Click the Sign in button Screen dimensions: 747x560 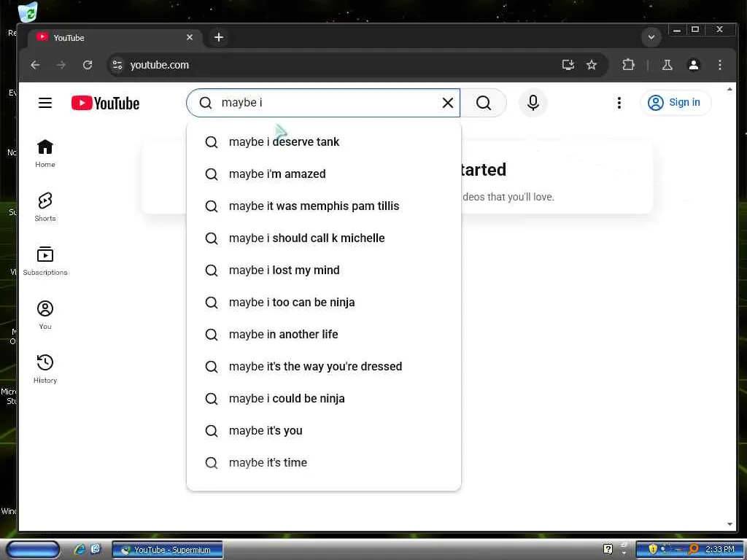click(x=675, y=102)
